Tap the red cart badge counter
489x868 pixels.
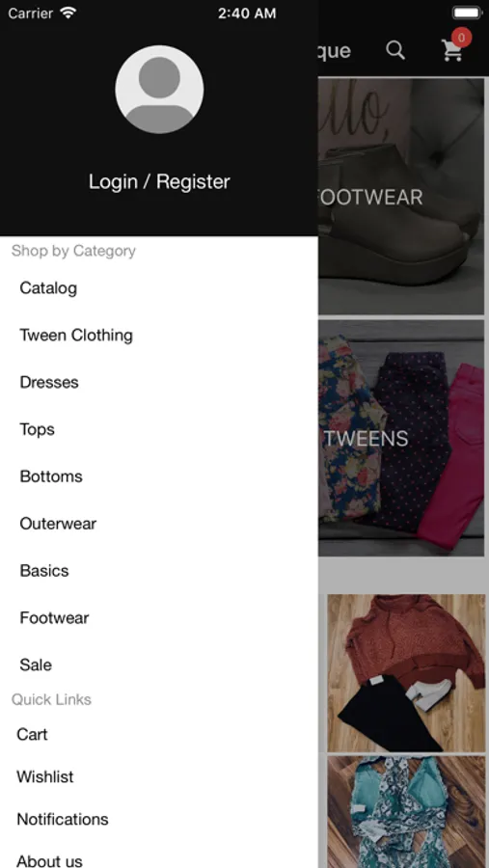461,38
